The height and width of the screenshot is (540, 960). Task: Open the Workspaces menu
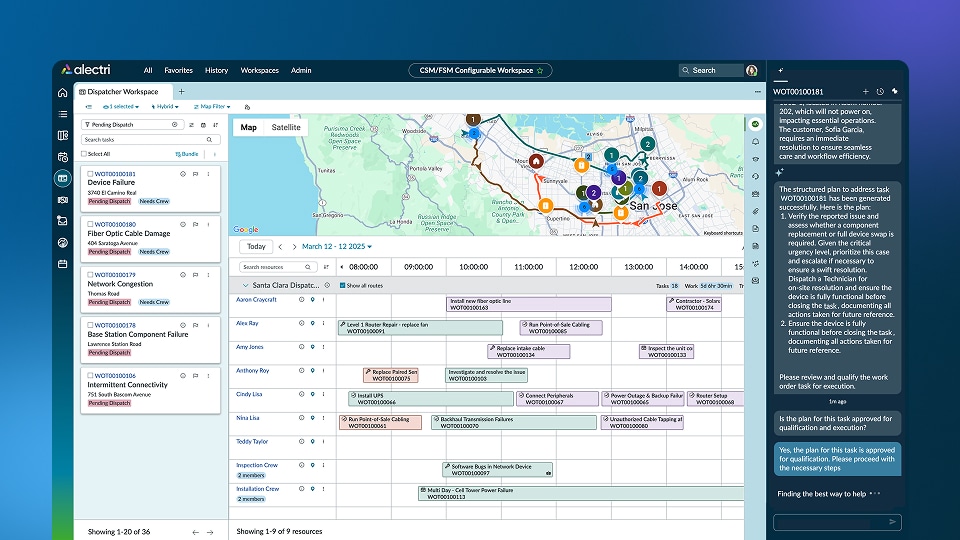click(260, 70)
